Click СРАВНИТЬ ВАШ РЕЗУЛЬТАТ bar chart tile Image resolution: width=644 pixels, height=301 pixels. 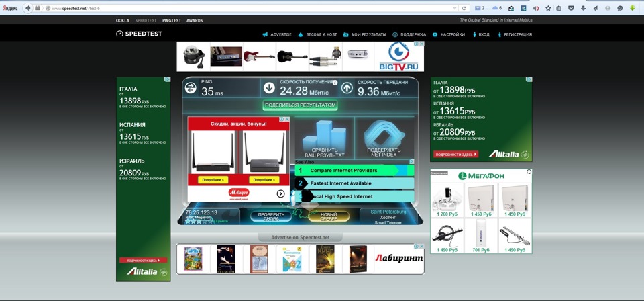point(325,138)
